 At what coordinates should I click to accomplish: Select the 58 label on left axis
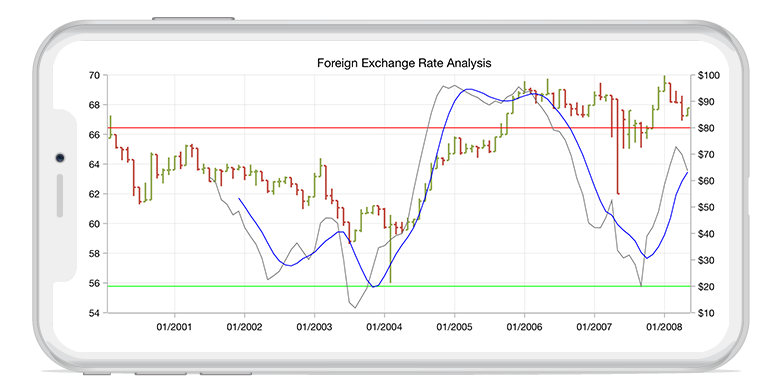pyautogui.click(x=95, y=254)
